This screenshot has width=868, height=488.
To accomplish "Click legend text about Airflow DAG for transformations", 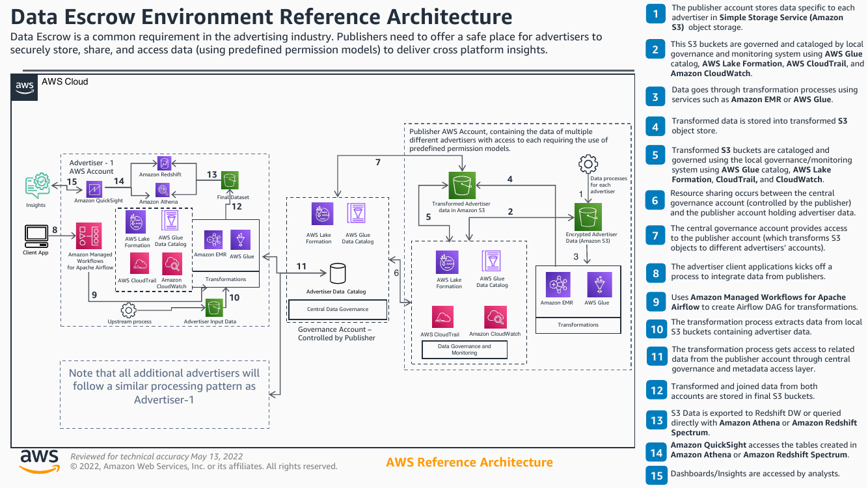I will tap(765, 302).
